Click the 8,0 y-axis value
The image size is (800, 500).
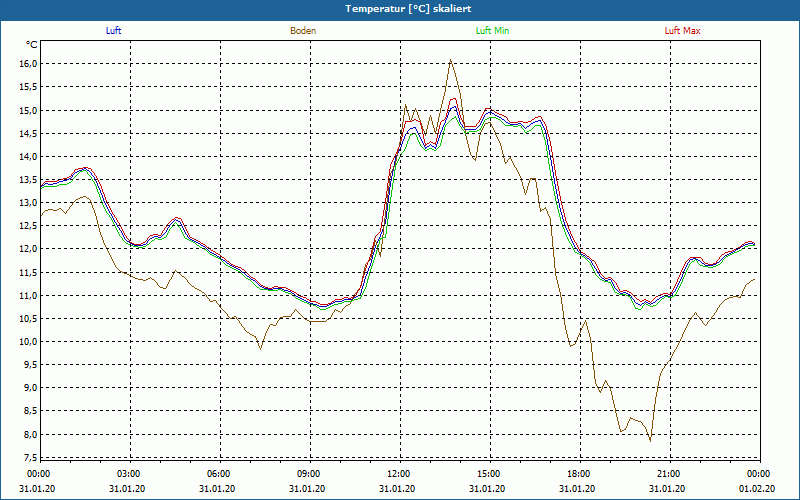30,435
